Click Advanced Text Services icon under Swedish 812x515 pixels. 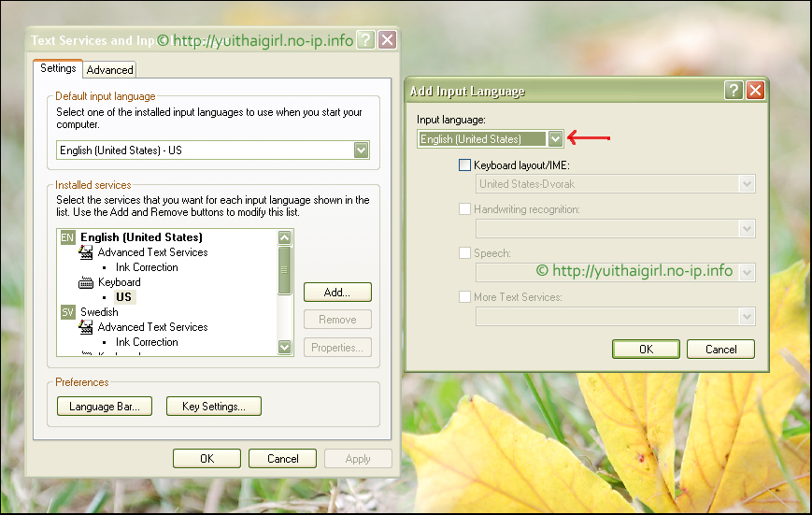(x=85, y=327)
